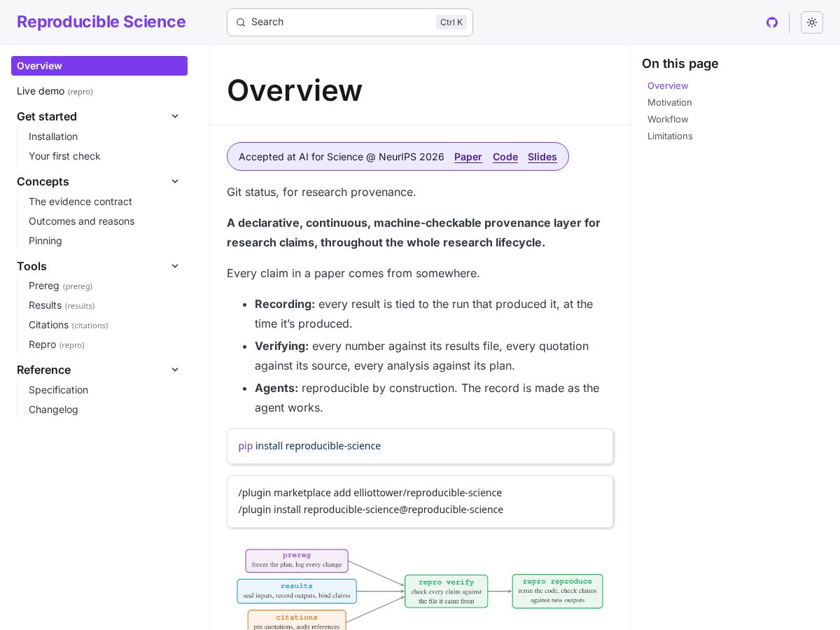Collapse the Reference section chevron

pyautogui.click(x=175, y=370)
